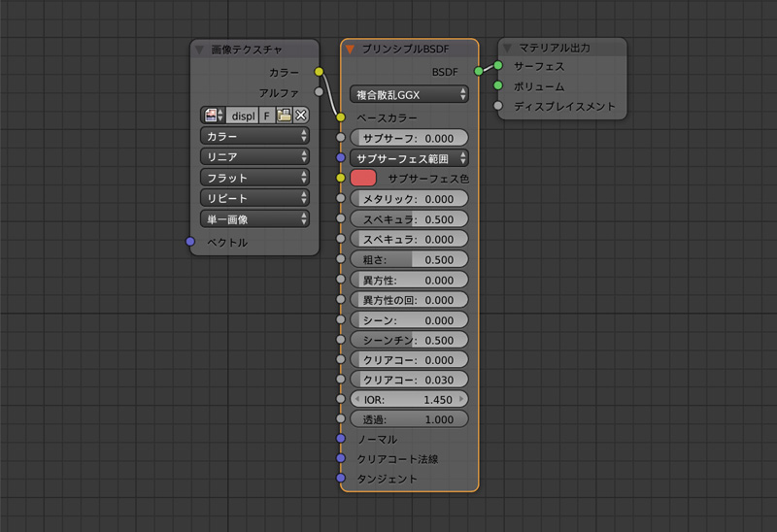The image size is (777, 532).
Task: Collapse the プリンシプルBSDF node
Action: point(351,49)
